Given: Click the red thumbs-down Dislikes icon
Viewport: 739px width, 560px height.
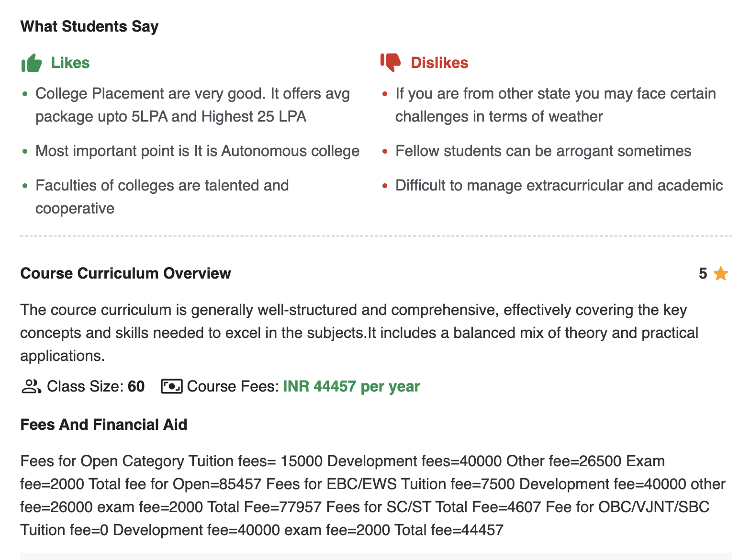Looking at the screenshot, I should [x=391, y=62].
